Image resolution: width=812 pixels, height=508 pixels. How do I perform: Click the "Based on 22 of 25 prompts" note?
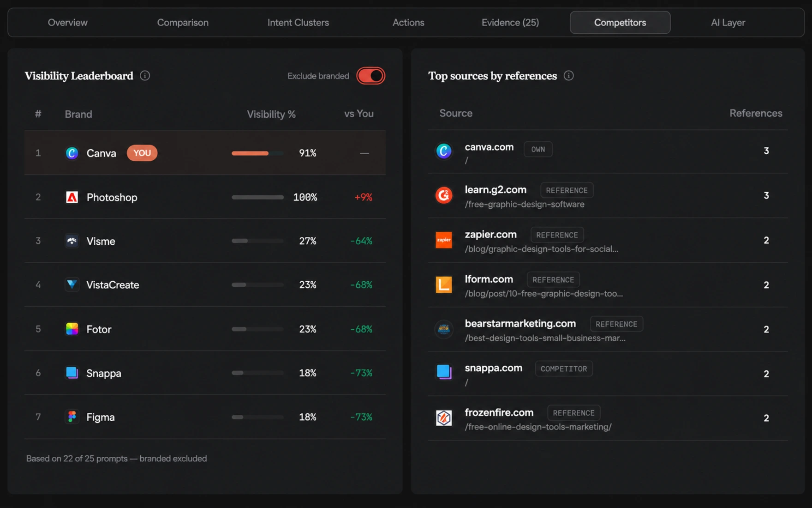click(116, 459)
